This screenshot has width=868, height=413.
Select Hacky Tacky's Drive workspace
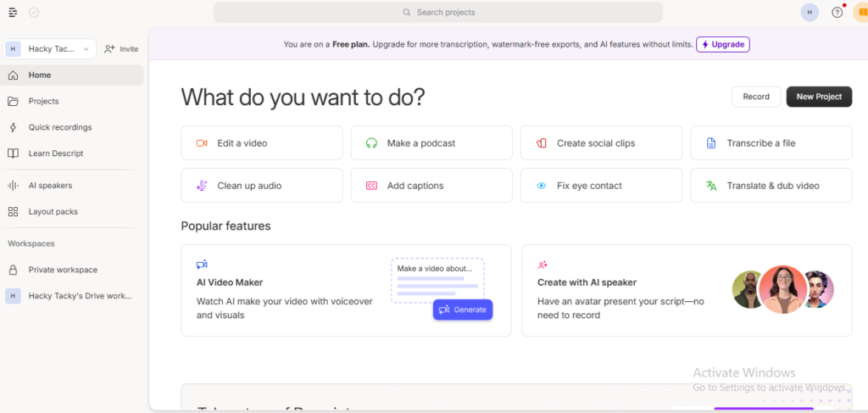click(x=72, y=296)
